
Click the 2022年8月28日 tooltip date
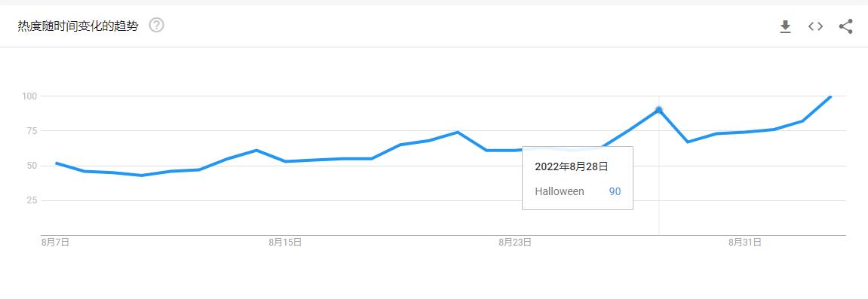pos(572,167)
